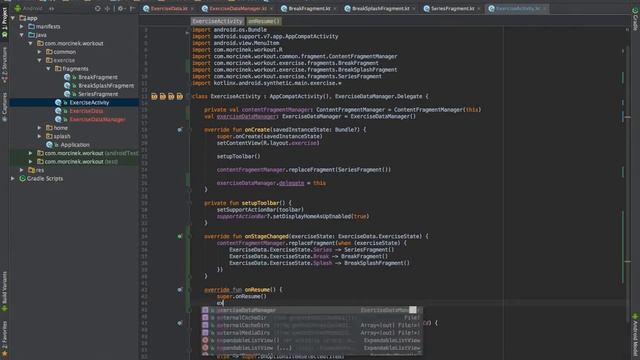Select red ExerciseDataManager file in tree
This screenshot has height=360, width=640.
(x=97, y=120)
